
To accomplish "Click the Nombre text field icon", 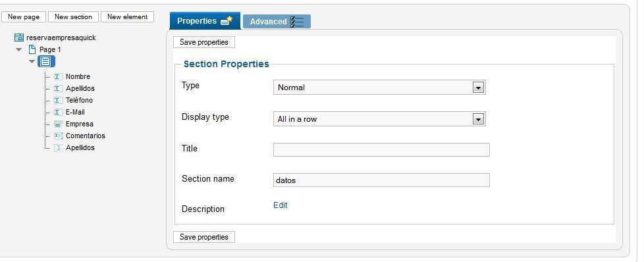I will (x=59, y=77).
